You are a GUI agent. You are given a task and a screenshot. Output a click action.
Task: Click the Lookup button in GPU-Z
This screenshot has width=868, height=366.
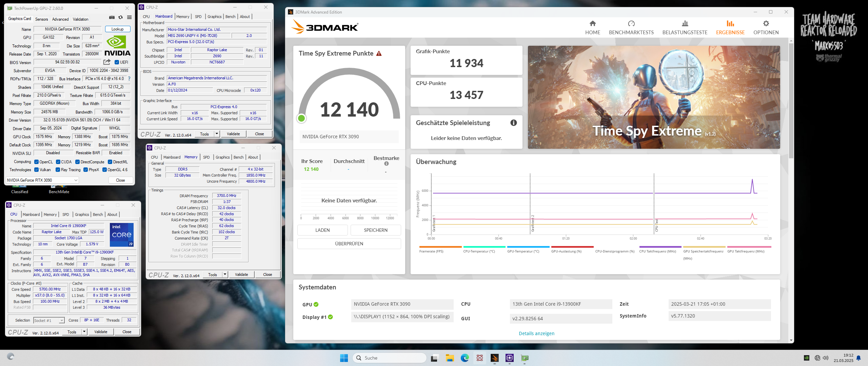(x=118, y=29)
